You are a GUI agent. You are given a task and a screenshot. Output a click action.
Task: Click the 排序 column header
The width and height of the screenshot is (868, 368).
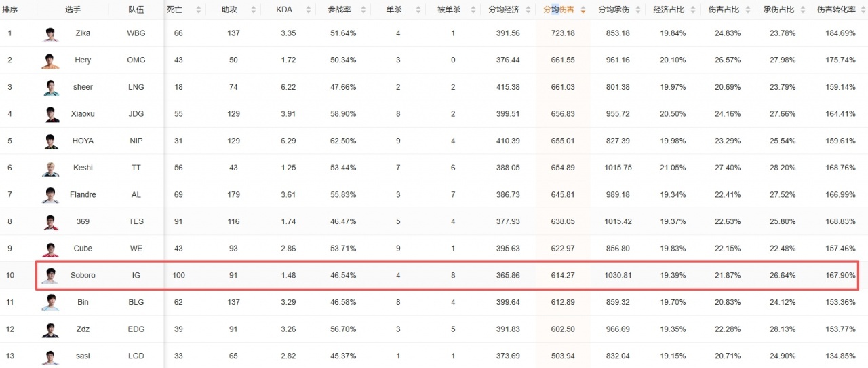pyautogui.click(x=10, y=10)
